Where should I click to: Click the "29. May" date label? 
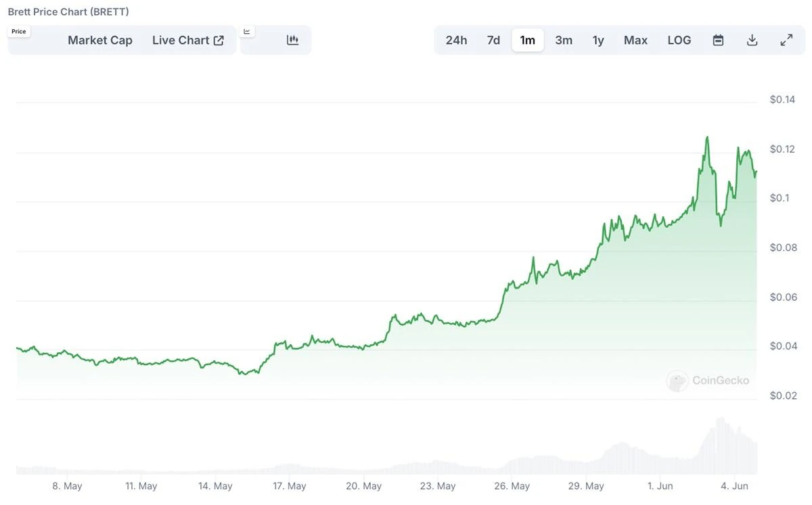[585, 486]
